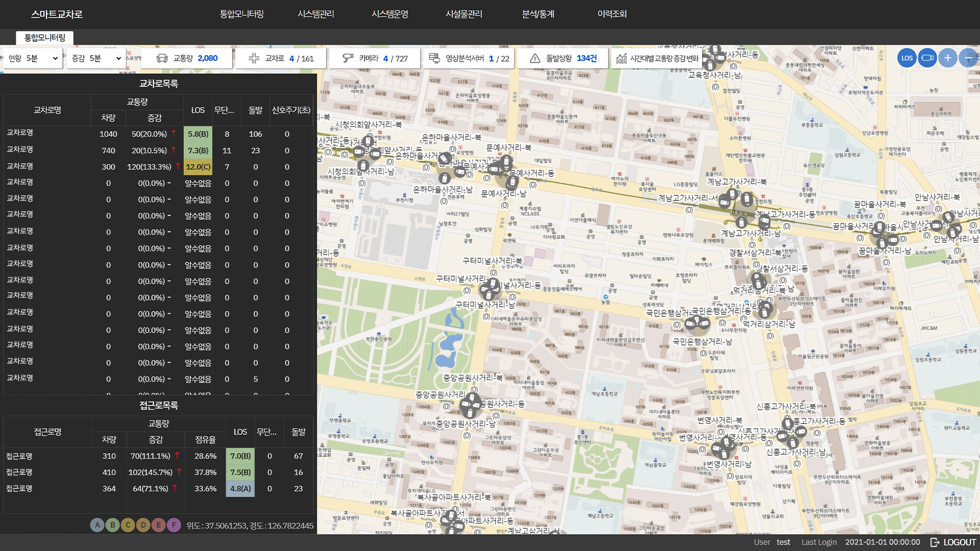Click the car icon next to 교통량
Viewport: 980px width, 551px height.
162,58
